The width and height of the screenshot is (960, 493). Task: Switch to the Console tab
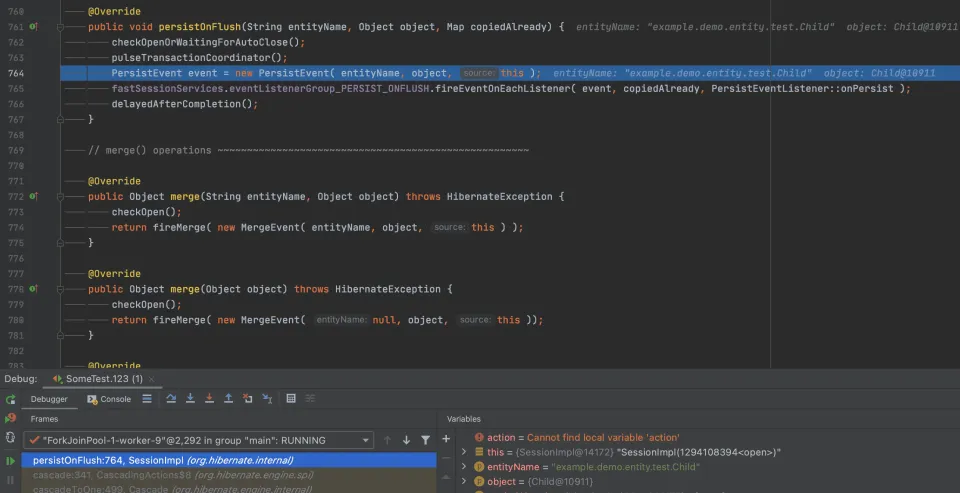(109, 399)
